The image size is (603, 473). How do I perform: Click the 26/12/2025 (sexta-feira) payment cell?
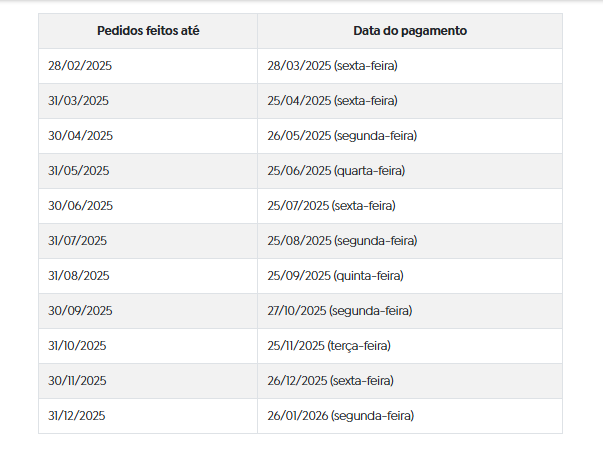click(410, 381)
